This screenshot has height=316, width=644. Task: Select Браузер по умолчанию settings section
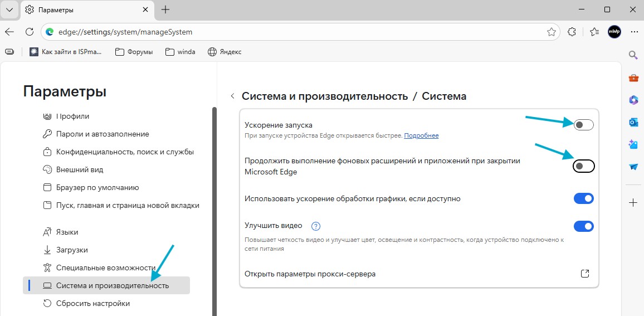106,187
